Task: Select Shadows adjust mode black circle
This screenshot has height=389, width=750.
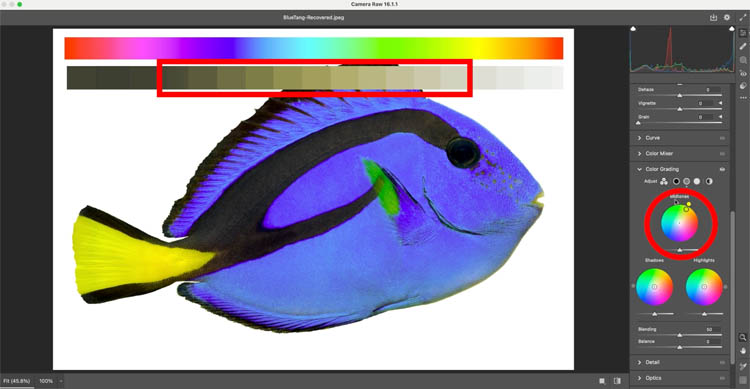Action: (x=676, y=181)
